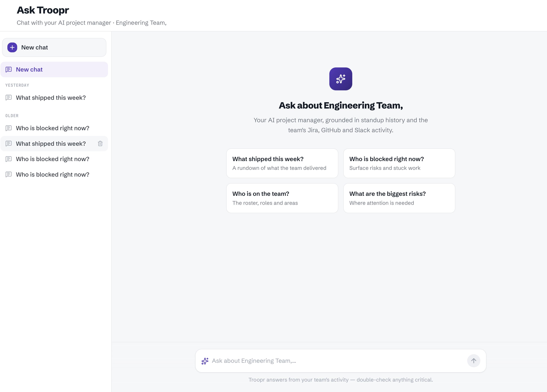This screenshot has height=392, width=547.
Task: Delete the hovered 'What shipped this week?' chat with the trash icon
Action: 100,144
